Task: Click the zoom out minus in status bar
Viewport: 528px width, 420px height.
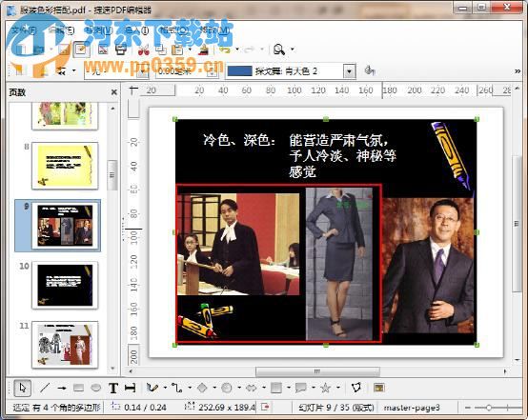Action: [468, 408]
